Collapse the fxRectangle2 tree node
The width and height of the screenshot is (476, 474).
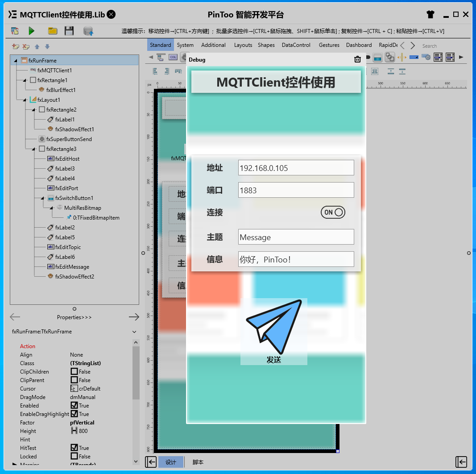point(34,110)
